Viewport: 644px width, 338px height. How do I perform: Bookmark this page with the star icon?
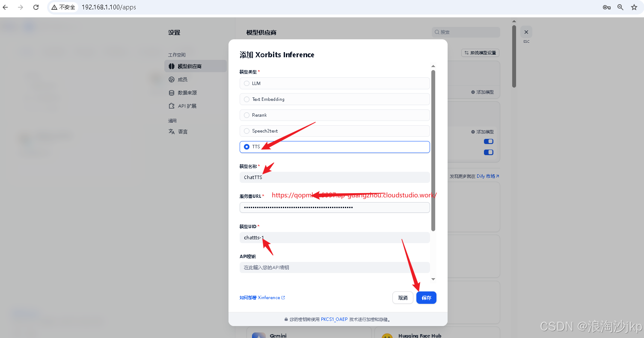(x=634, y=7)
